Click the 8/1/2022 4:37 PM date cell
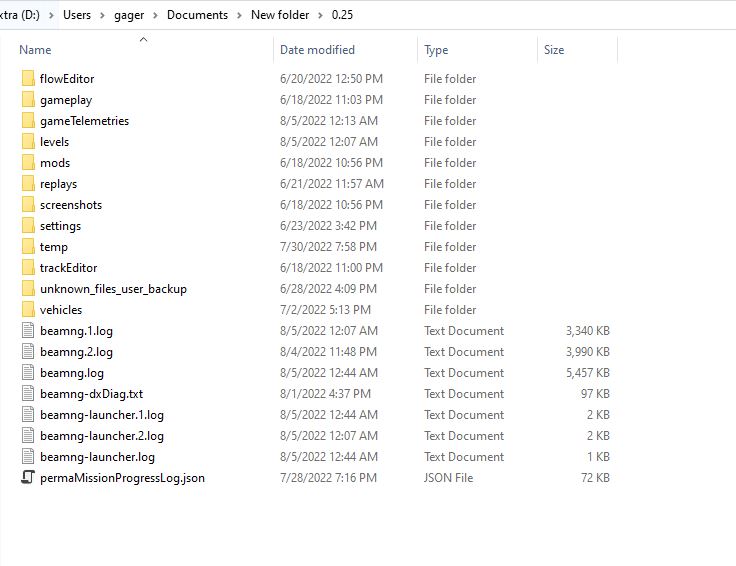Image resolution: width=736 pixels, height=566 pixels. (325, 394)
